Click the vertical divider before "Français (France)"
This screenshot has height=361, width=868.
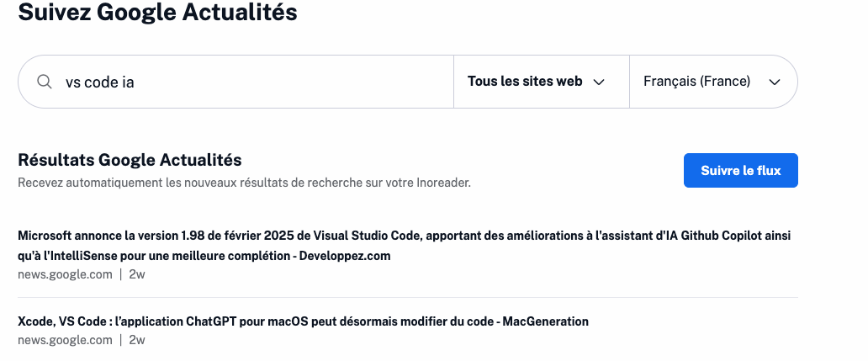point(629,82)
